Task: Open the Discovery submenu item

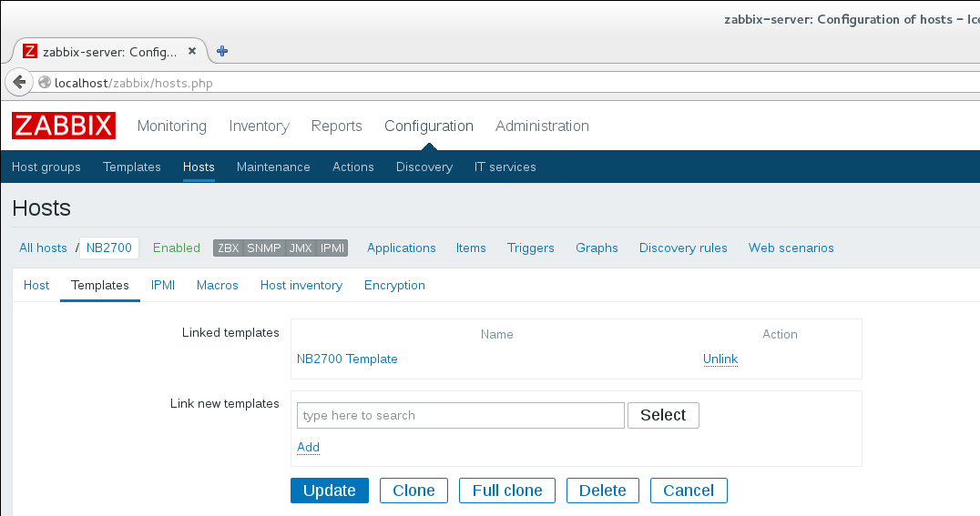Action: coord(424,167)
